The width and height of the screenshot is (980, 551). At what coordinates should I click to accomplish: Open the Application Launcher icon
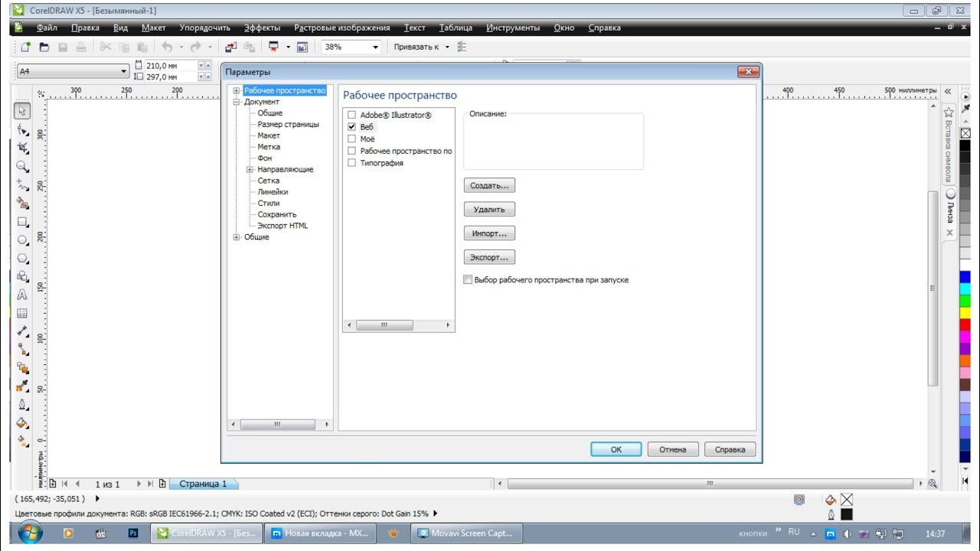273,47
